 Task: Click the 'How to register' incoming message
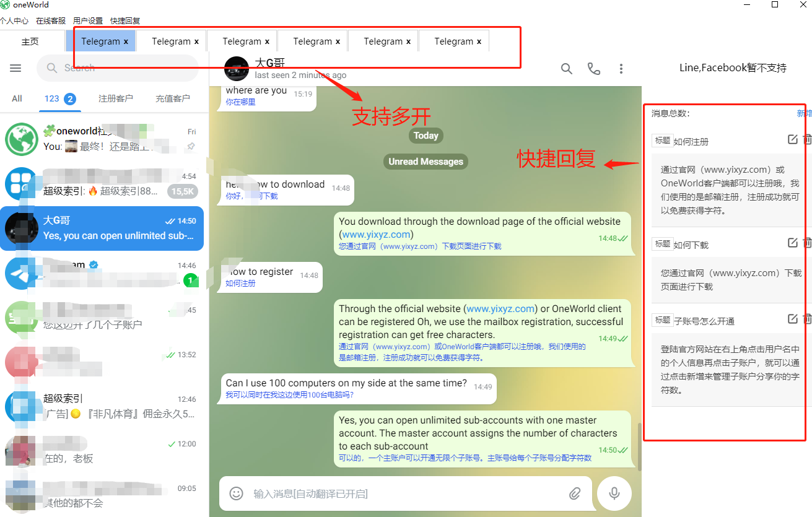(x=271, y=277)
